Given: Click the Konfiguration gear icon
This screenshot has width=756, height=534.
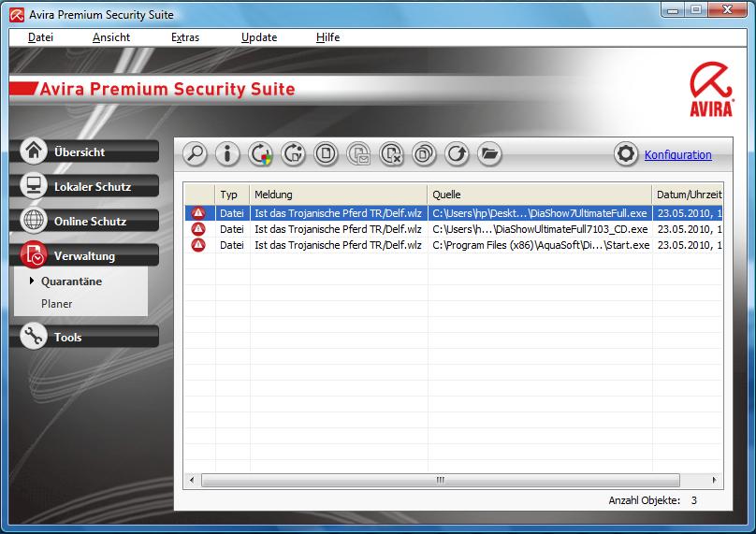Looking at the screenshot, I should 626,154.
